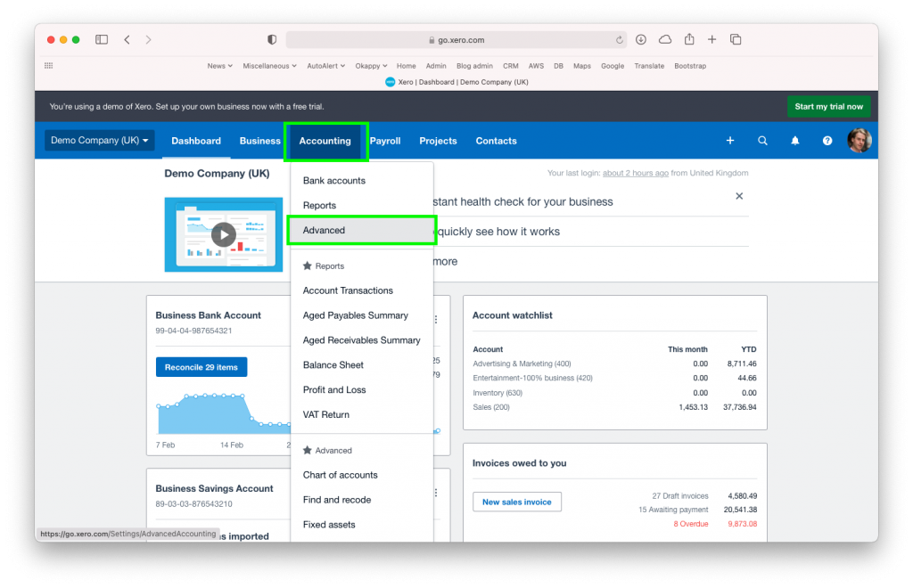Open Sales (200) watchlist account

491,407
